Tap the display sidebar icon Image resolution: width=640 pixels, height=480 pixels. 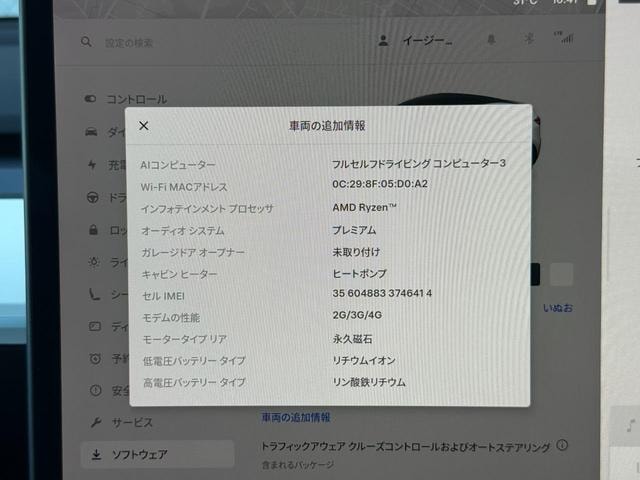95,326
